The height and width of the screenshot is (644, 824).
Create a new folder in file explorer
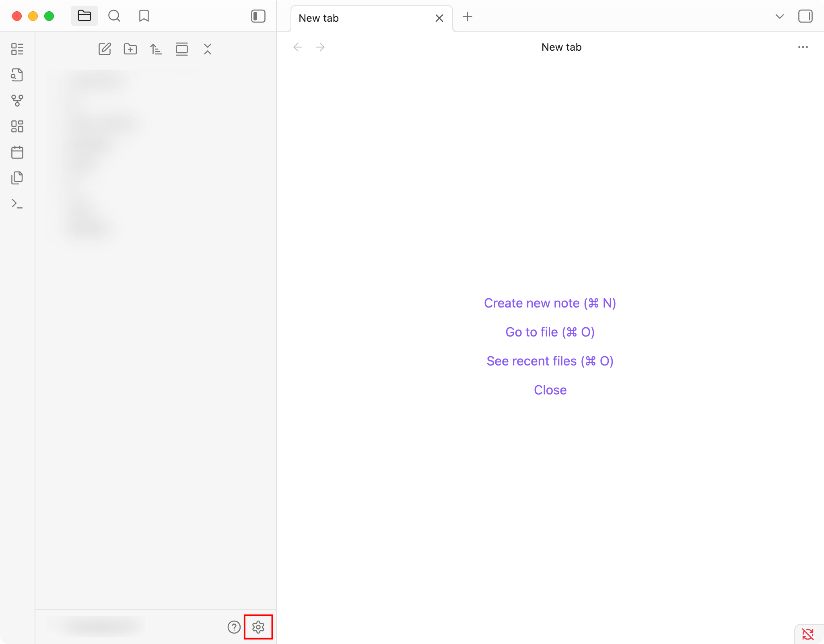130,49
